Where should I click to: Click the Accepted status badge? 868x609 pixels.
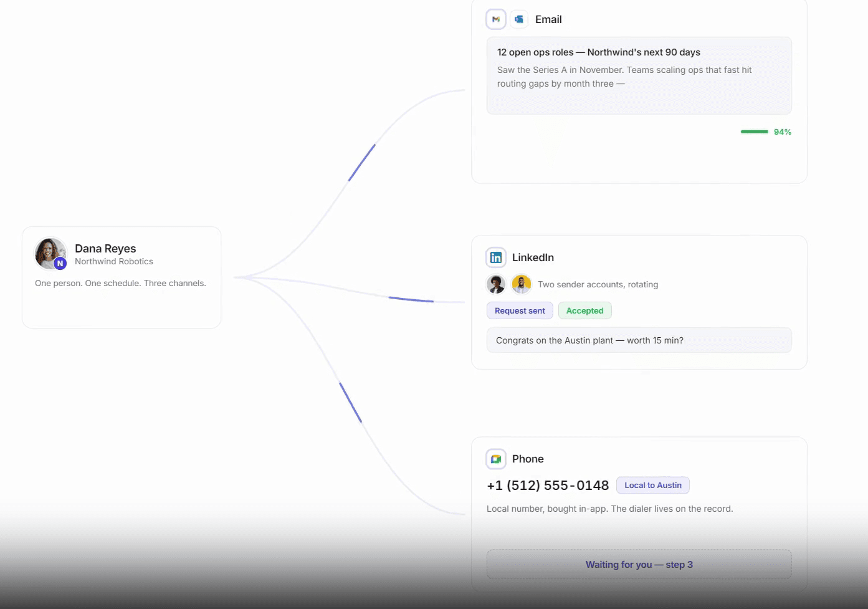point(584,310)
